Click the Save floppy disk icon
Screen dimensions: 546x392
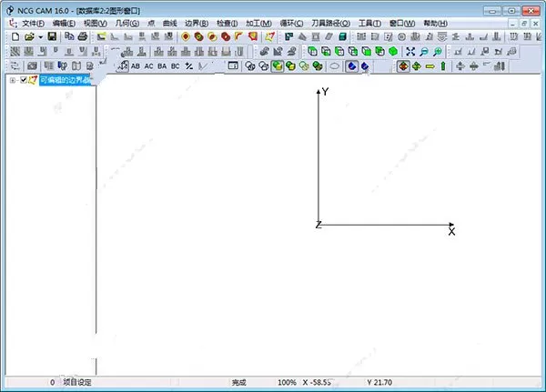[52, 36]
